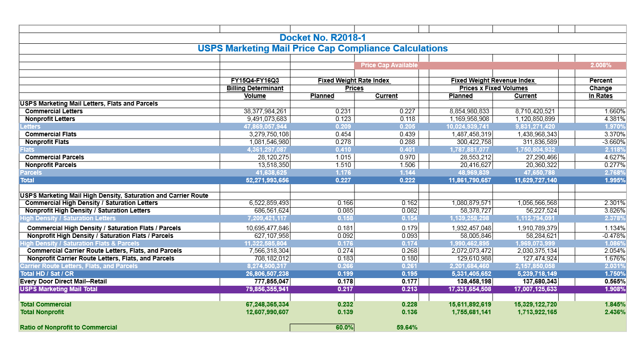
Task: Click the 'Nonprofit Flats' row label
Action: click(47, 142)
